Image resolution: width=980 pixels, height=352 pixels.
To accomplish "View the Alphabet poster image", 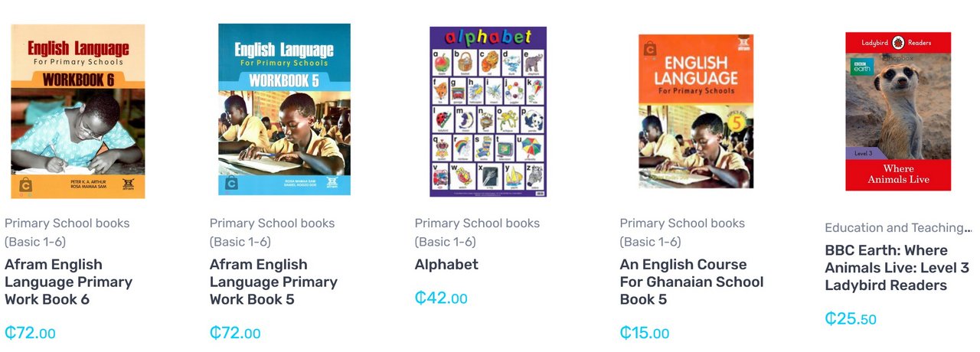I will 488,112.
